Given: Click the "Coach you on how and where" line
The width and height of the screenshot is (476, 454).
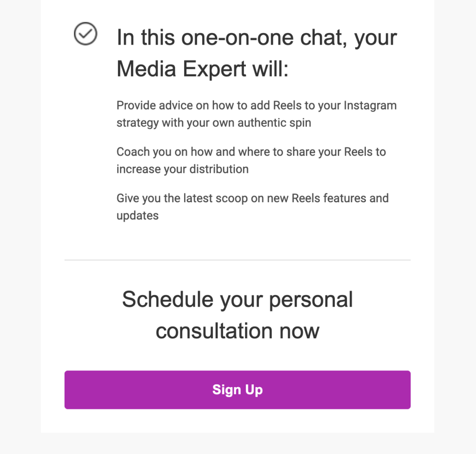Looking at the screenshot, I should 251,152.
